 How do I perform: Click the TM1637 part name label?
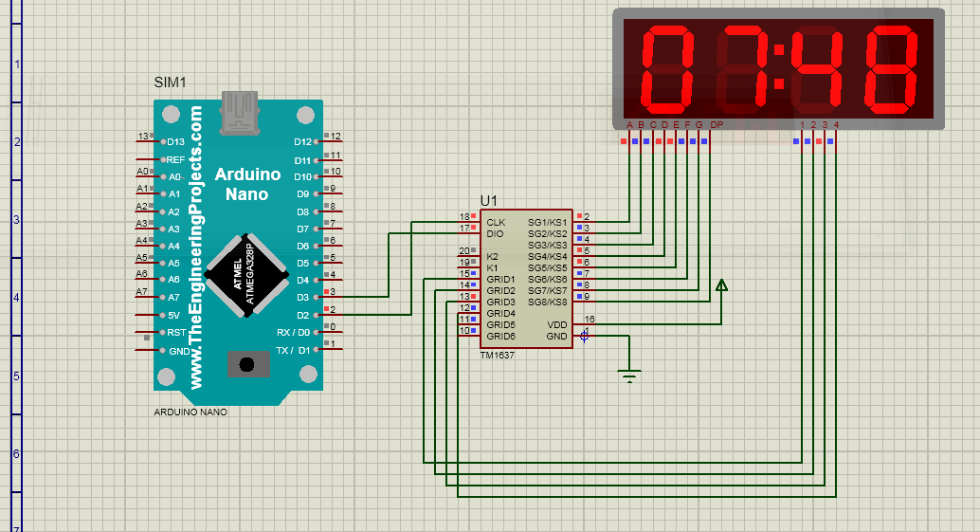(x=497, y=355)
